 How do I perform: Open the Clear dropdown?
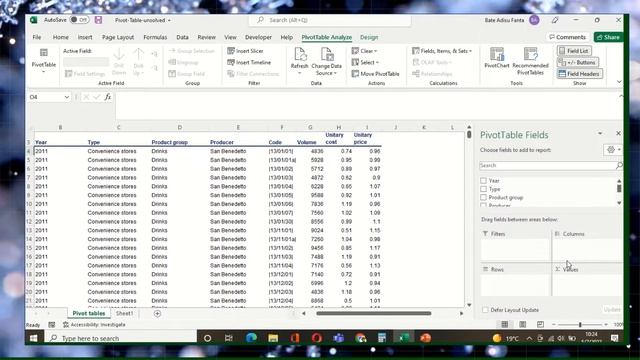(364, 51)
